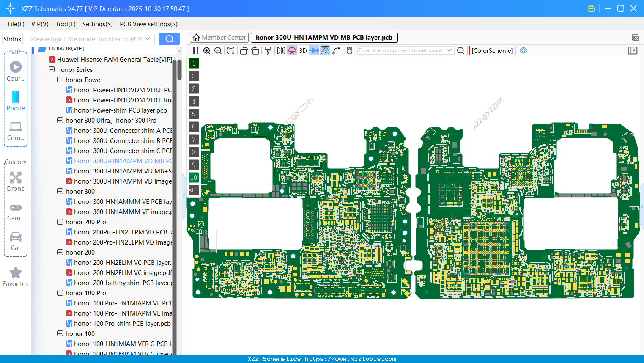Rotate board counterclockwise

point(244,51)
